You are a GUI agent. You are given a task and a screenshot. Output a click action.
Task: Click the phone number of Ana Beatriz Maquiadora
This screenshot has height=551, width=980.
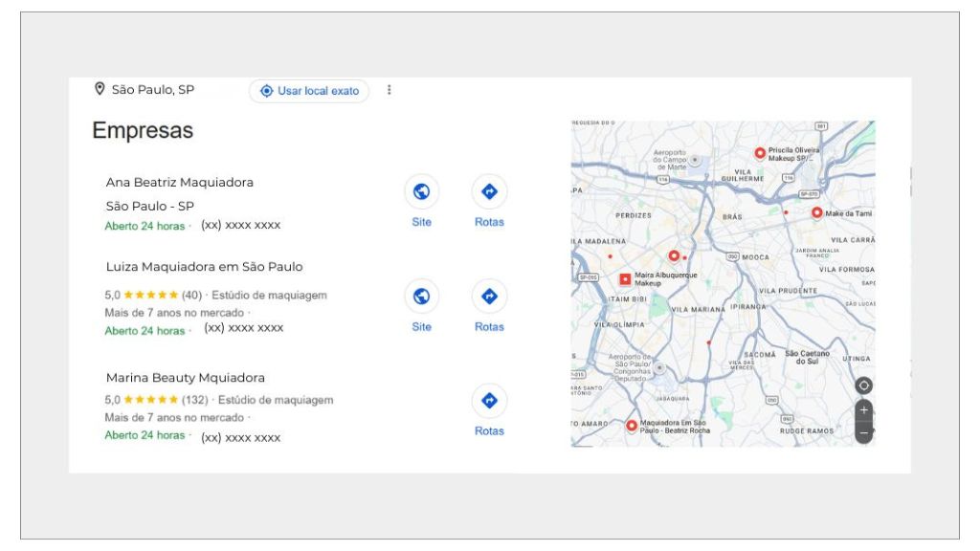(x=240, y=225)
